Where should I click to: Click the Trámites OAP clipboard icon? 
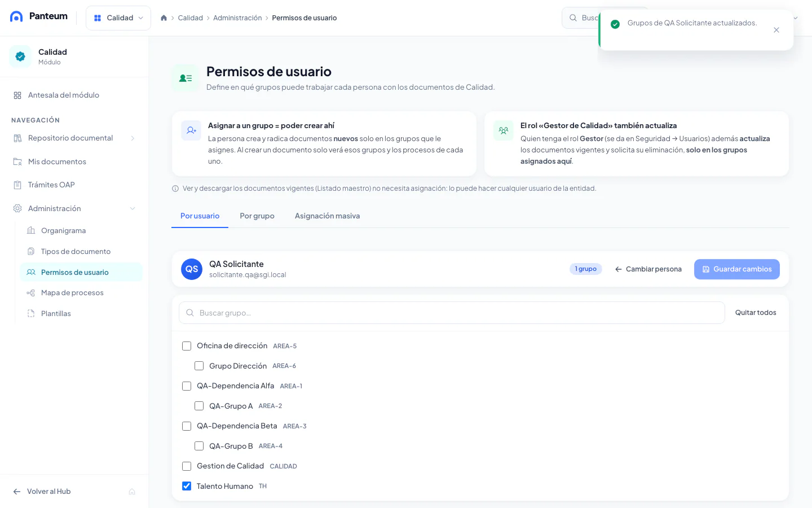[x=17, y=185]
